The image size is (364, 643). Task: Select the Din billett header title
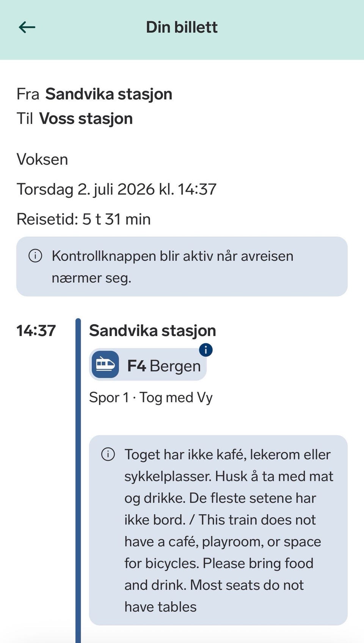click(182, 27)
